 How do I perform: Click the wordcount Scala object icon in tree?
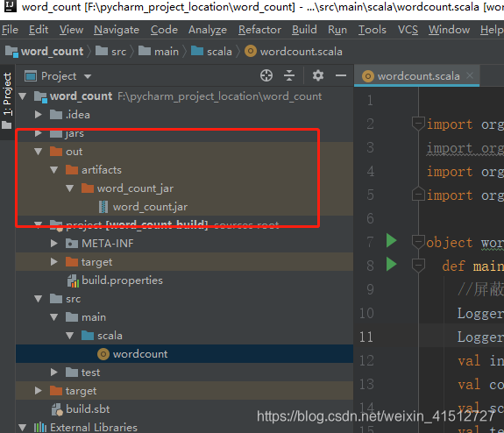pos(103,354)
